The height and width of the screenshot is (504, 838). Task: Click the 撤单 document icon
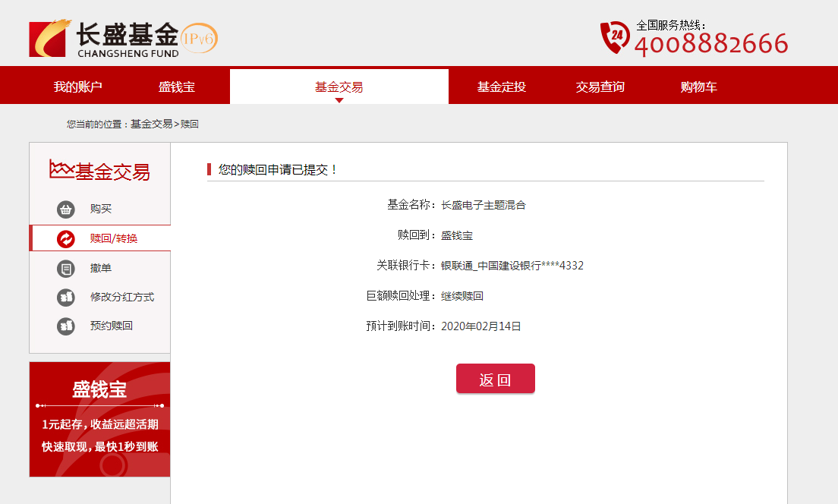click(66, 268)
